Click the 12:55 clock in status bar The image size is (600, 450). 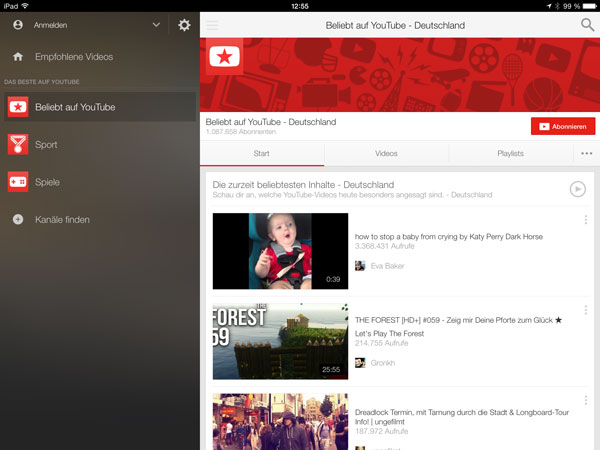(300, 6)
